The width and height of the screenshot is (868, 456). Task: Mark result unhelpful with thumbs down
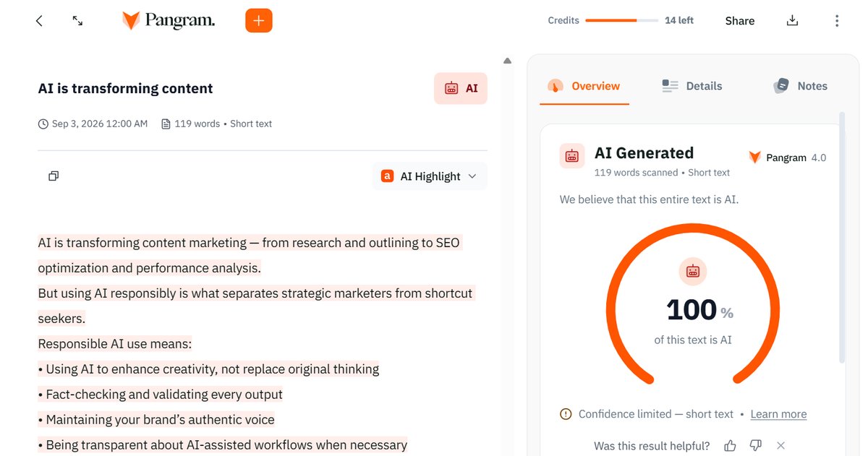click(755, 446)
